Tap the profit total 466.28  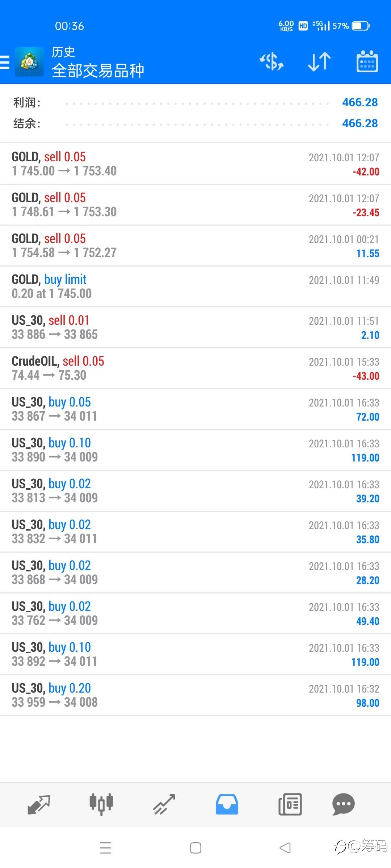360,103
